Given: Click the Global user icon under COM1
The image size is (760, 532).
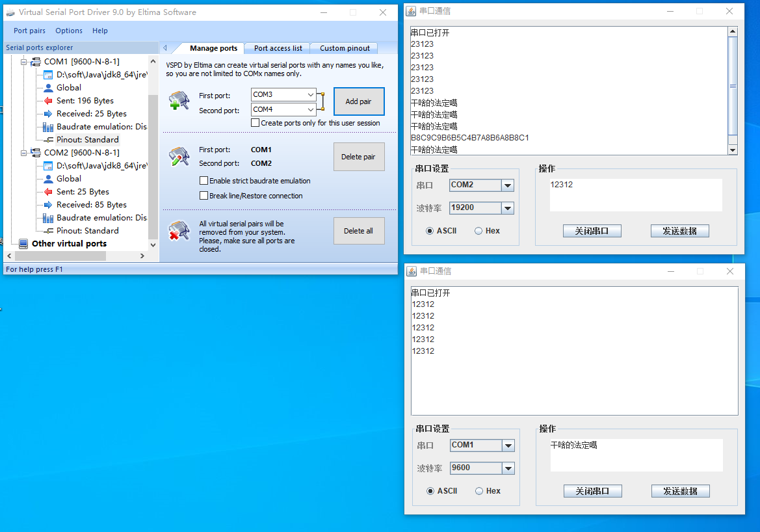Looking at the screenshot, I should (x=48, y=88).
